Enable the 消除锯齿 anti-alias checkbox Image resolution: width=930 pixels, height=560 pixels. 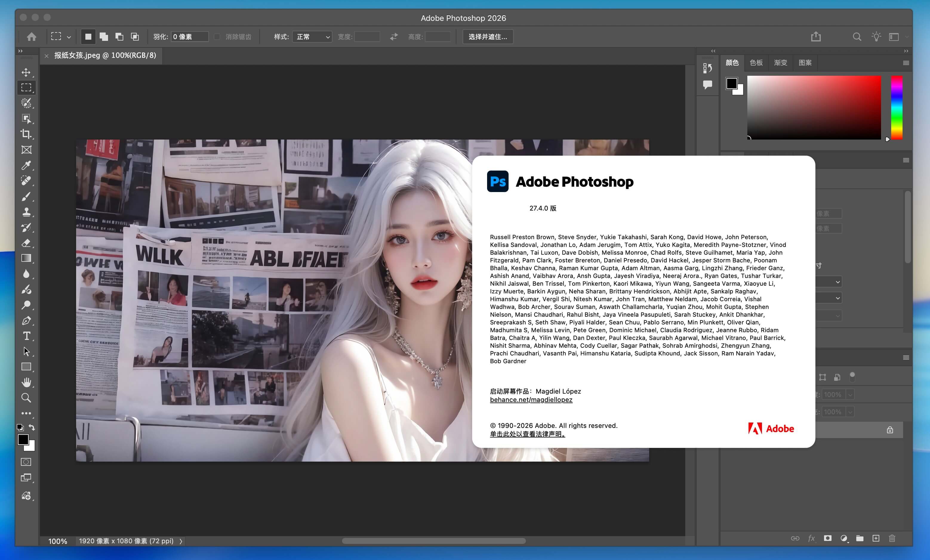[x=217, y=37]
